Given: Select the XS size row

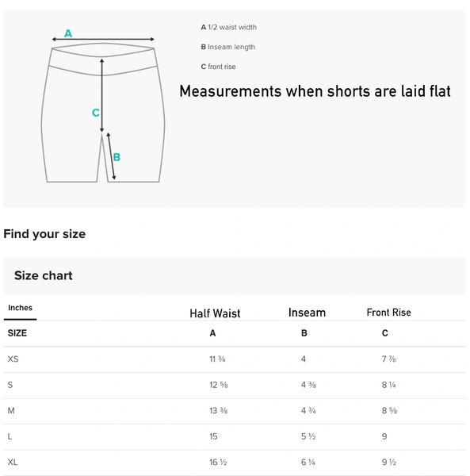Looking at the screenshot, I should click(x=235, y=359).
